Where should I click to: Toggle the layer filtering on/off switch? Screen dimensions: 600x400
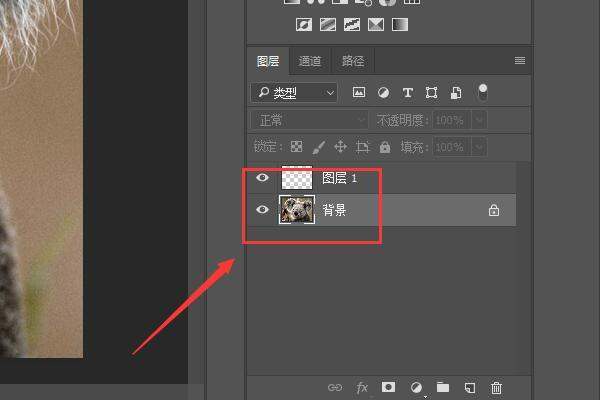click(482, 92)
